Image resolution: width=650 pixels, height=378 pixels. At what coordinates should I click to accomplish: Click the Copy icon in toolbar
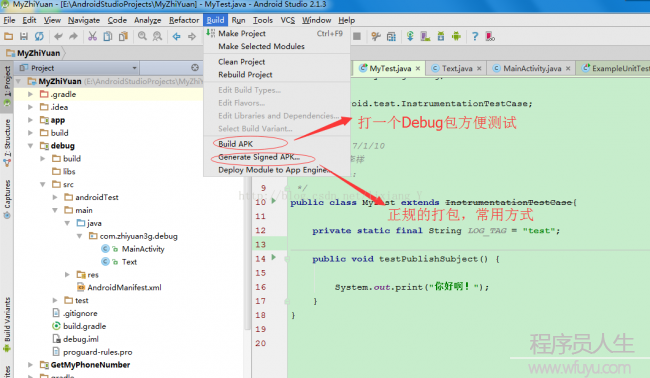pyautogui.click(x=108, y=36)
